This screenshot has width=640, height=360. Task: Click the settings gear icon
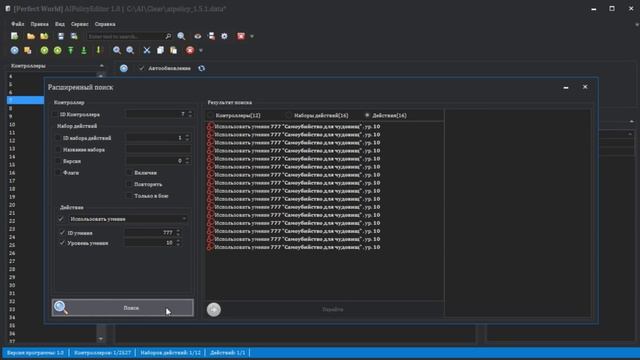[224, 36]
